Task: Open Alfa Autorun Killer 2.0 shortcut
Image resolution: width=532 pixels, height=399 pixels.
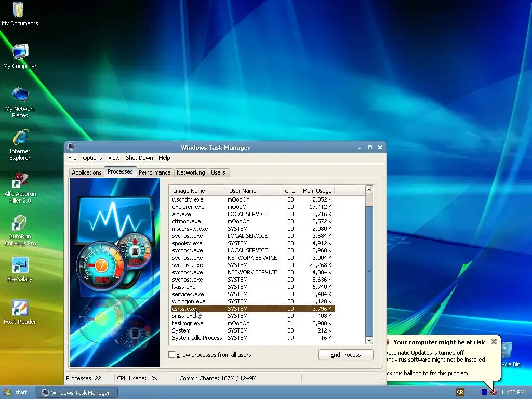Action: 20,188
